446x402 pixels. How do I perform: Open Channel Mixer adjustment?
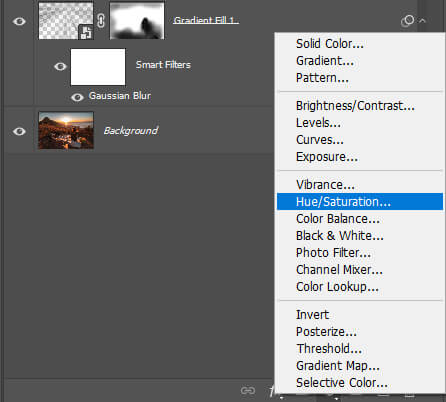point(360,270)
